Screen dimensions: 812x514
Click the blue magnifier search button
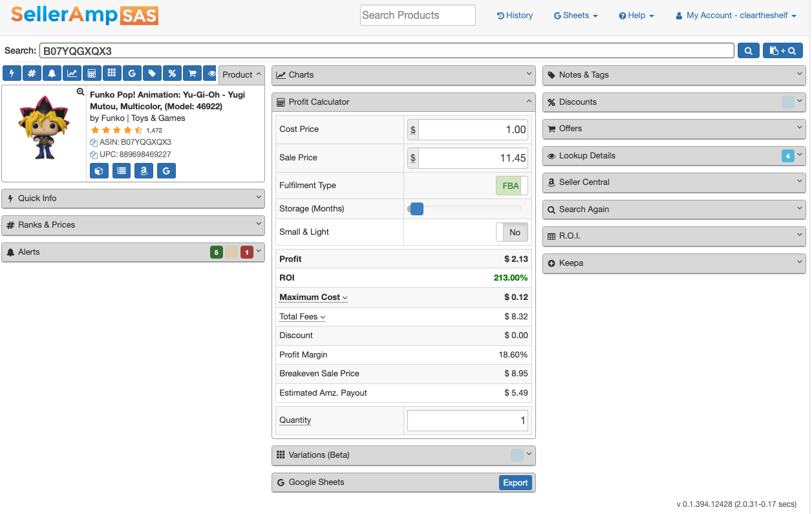(x=748, y=50)
